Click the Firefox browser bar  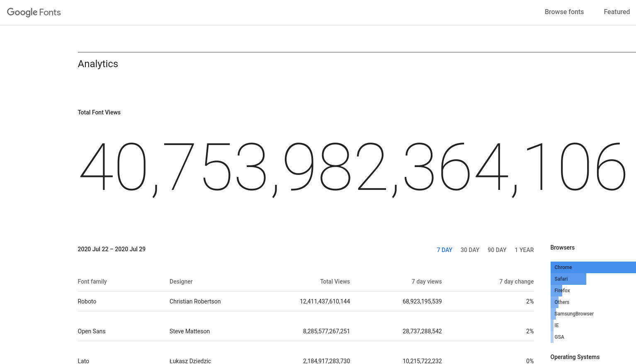(557, 291)
